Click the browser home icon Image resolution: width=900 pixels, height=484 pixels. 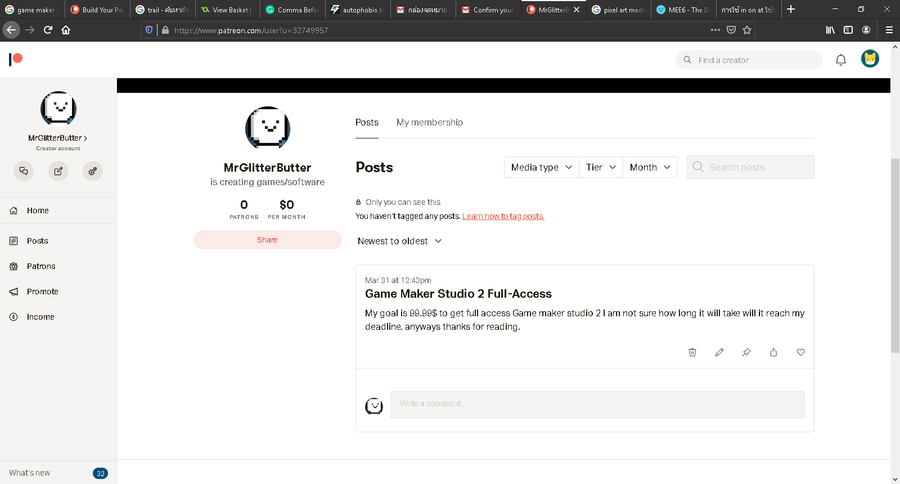pos(66,30)
